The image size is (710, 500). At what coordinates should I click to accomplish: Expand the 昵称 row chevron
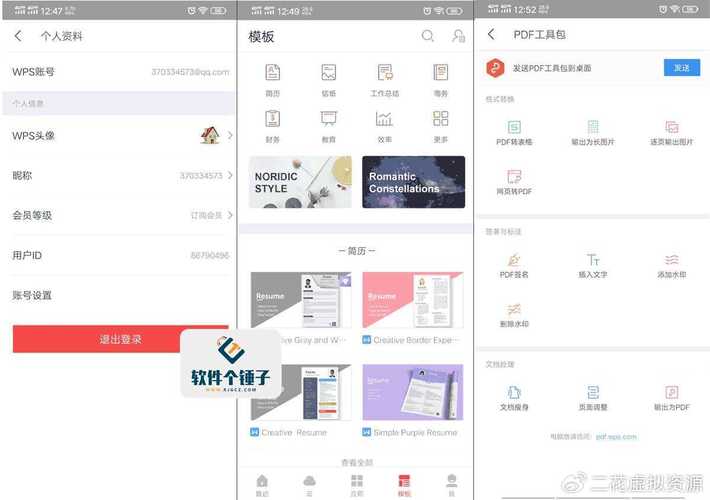coord(230,175)
